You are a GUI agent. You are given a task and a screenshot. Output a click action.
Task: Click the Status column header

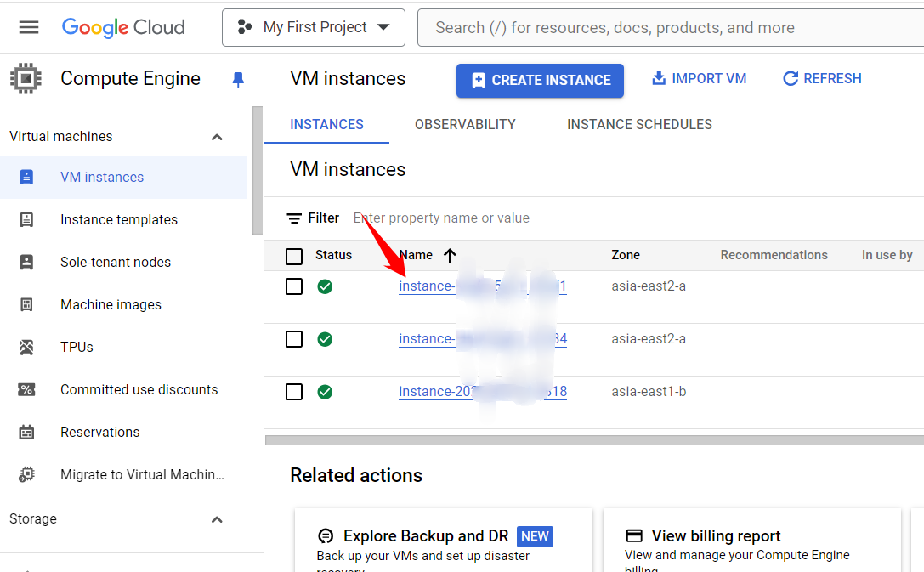tap(333, 254)
